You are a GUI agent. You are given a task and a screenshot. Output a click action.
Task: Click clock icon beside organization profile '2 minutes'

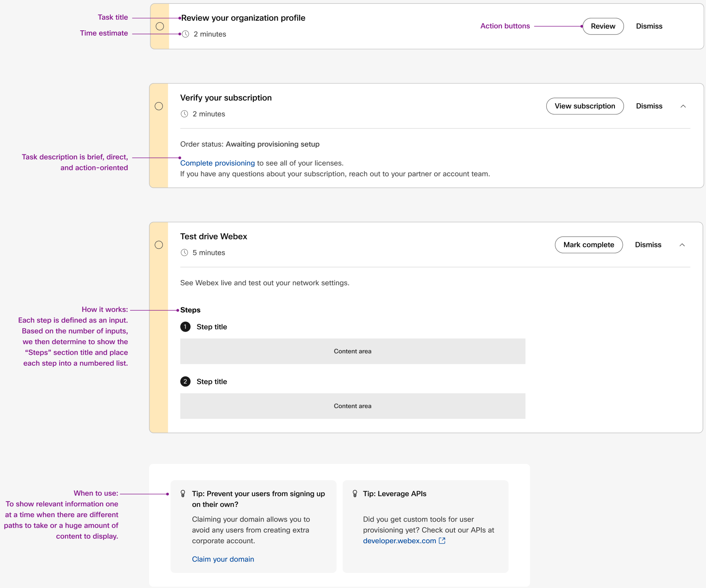point(186,34)
